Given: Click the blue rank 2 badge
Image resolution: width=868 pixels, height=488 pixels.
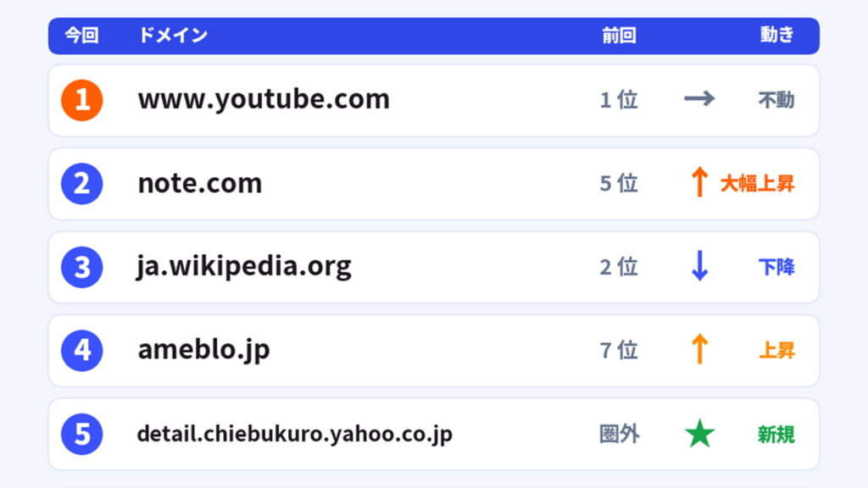Looking at the screenshot, I should point(82,184).
